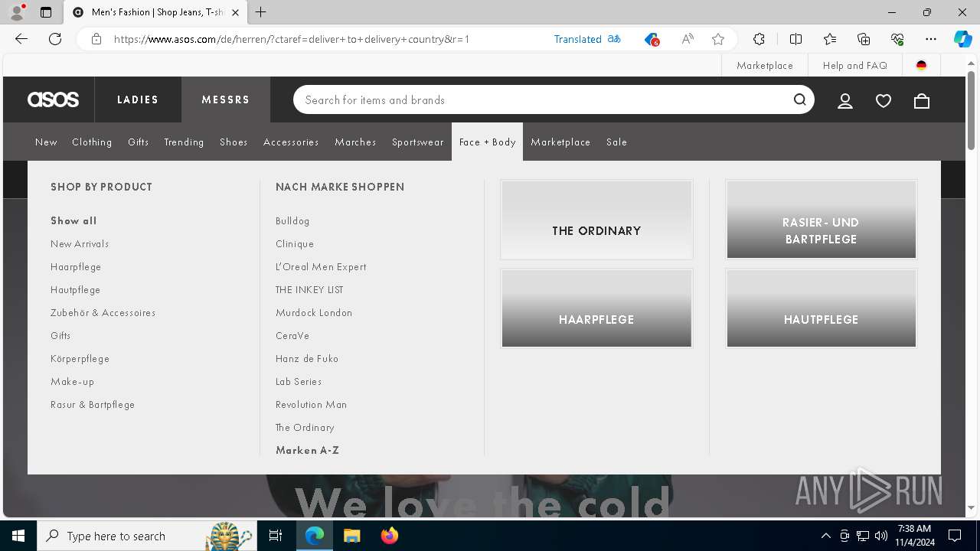Launch Firefox from taskbar
The image size is (980, 551).
390,536
